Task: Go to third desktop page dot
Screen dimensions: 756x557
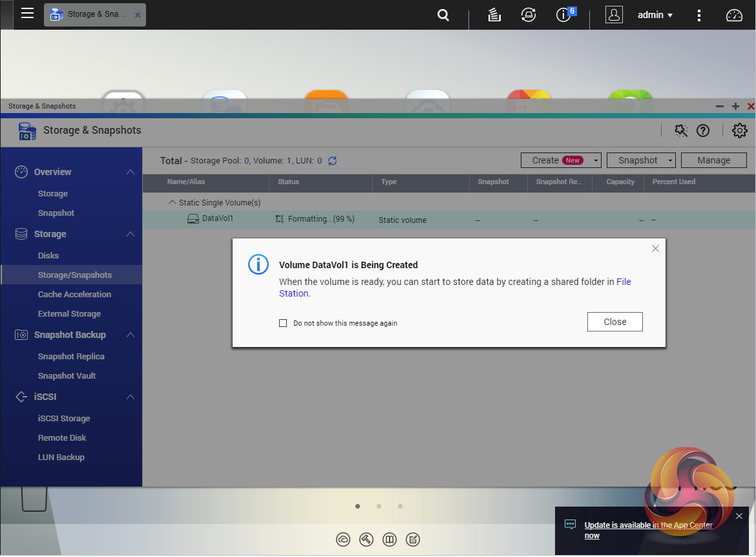Action: coord(400,507)
